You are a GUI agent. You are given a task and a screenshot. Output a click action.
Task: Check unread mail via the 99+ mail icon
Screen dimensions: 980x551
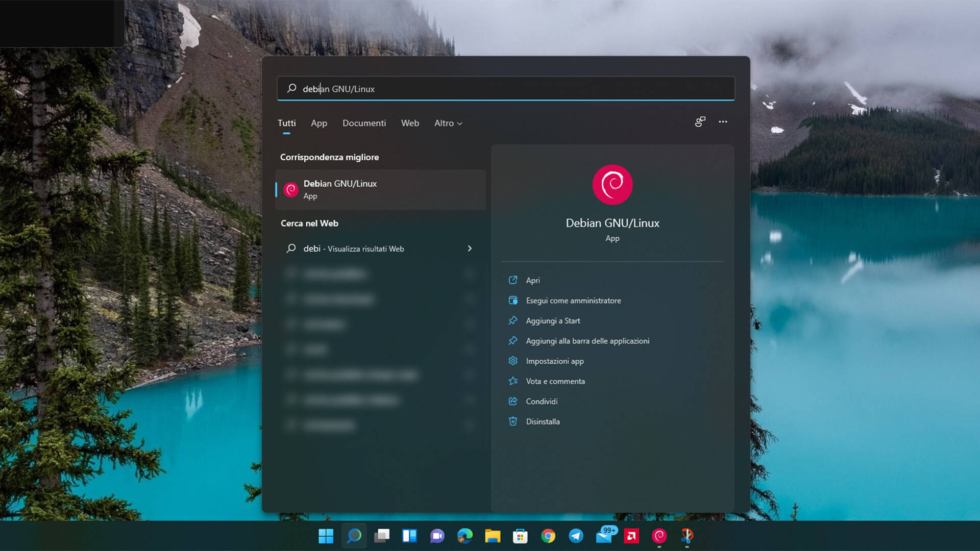tap(604, 536)
